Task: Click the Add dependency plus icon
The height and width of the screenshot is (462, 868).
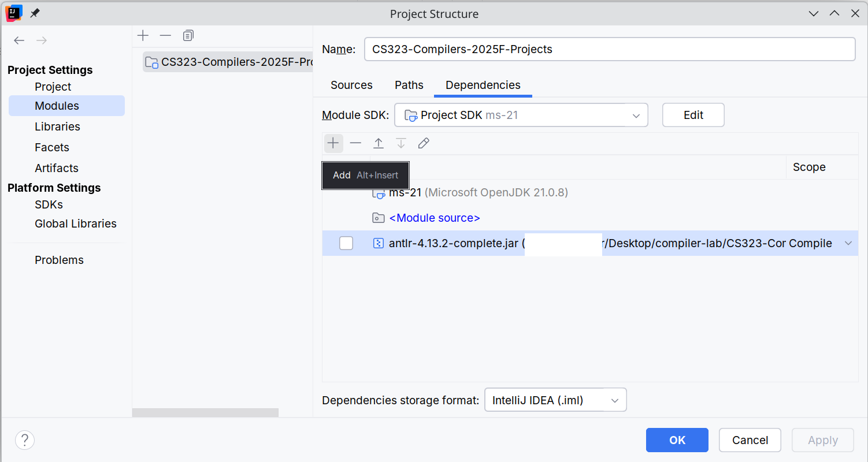Action: coord(333,143)
